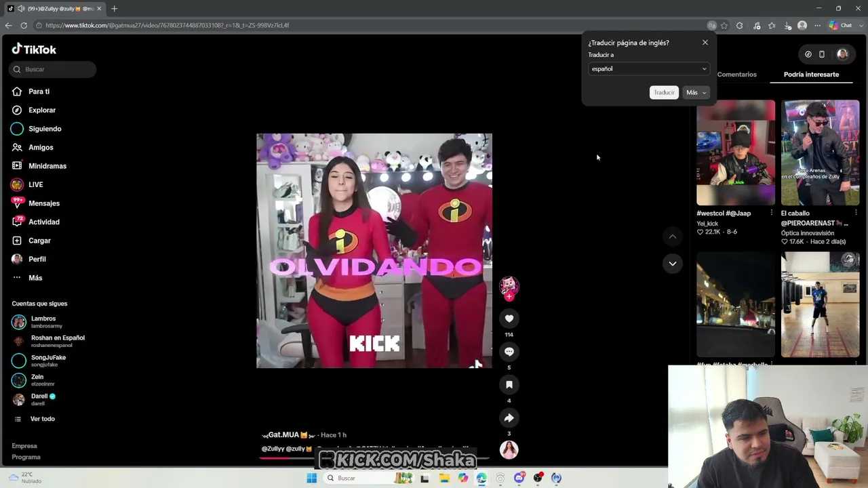Open the Siguiendo feed
Viewport: 868px width, 488px height.
pos(45,129)
